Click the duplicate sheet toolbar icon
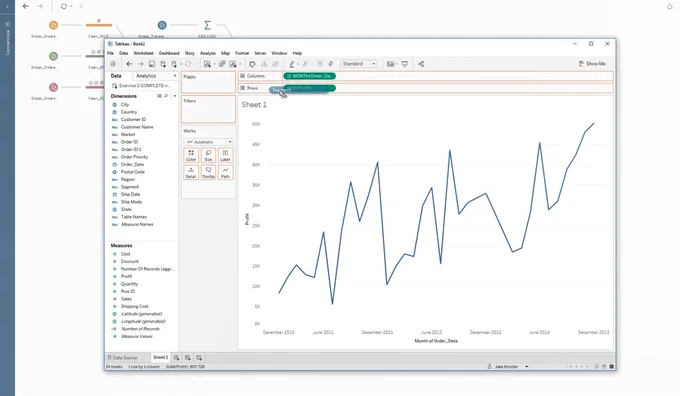The image size is (680, 396). tap(222, 64)
